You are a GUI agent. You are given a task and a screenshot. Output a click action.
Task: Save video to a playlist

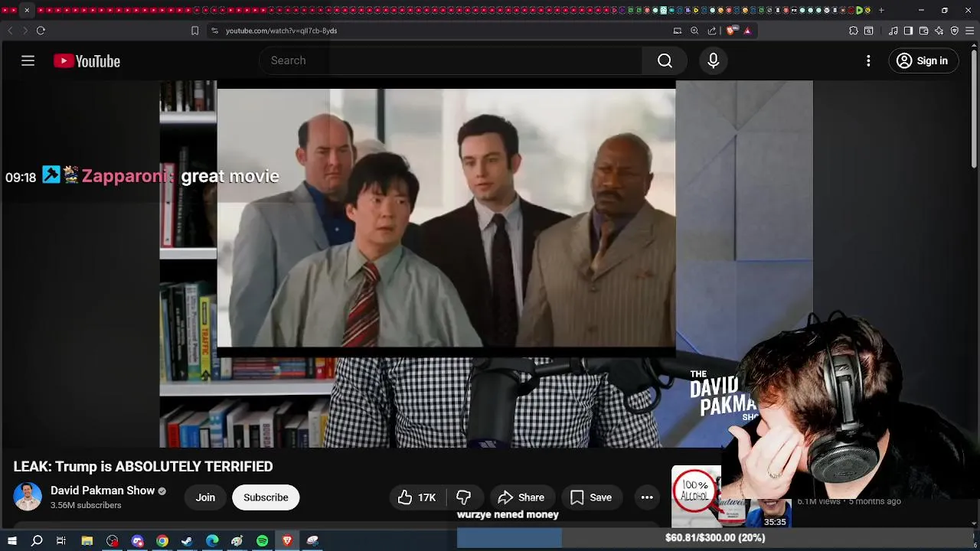[591, 497]
